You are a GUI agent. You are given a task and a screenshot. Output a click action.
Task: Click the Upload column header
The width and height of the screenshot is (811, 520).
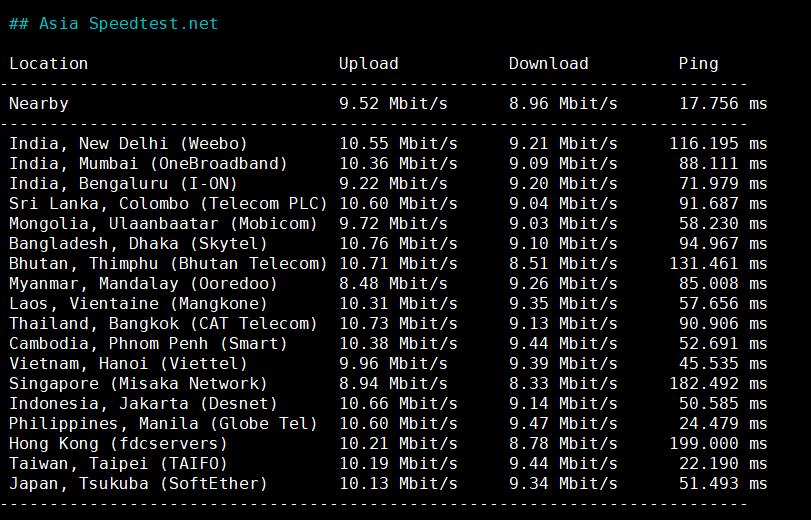[368, 63]
